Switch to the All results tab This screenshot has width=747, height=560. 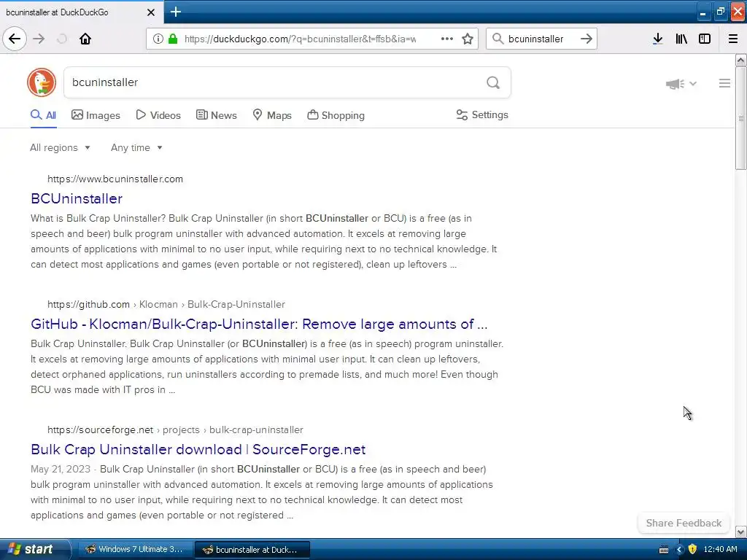click(x=43, y=115)
